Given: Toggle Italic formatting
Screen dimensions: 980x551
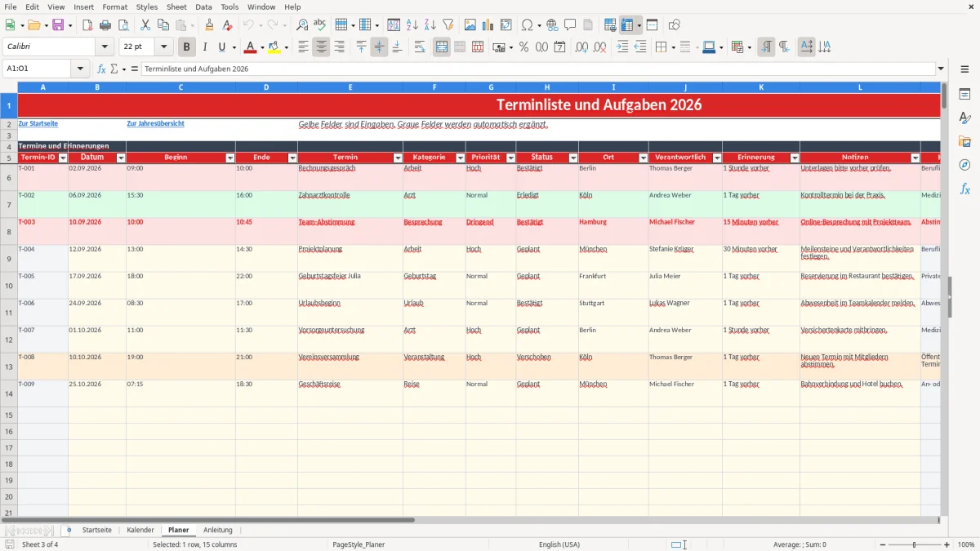Looking at the screenshot, I should [x=205, y=47].
